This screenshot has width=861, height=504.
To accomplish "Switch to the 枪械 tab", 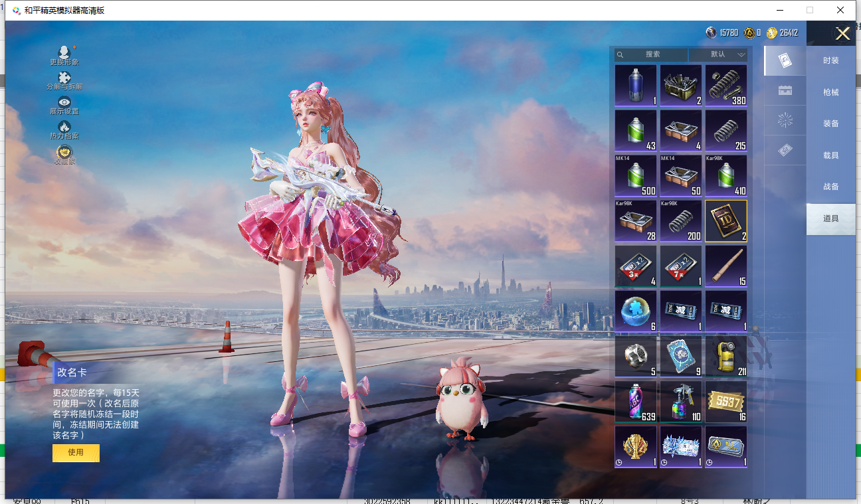I will [x=830, y=92].
